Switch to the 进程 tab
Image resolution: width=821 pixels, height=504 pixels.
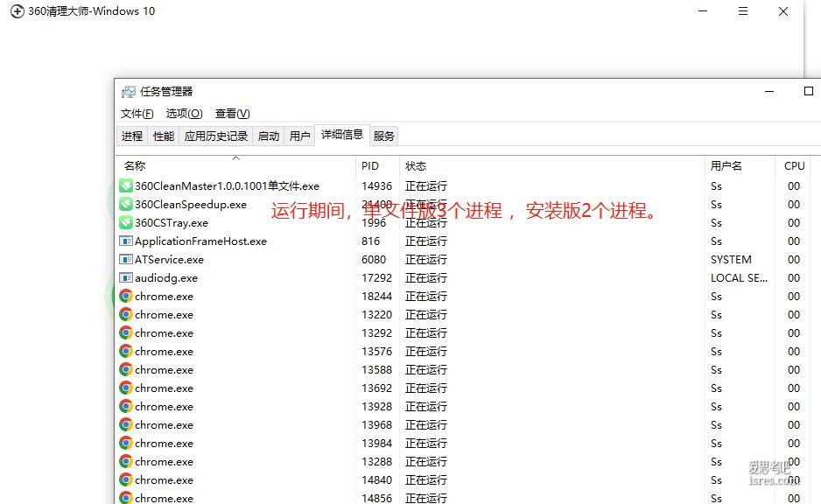click(x=132, y=136)
